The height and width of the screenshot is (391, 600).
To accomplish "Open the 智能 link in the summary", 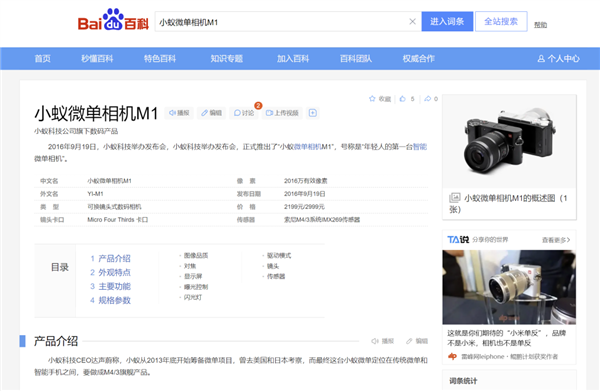I will [x=420, y=147].
